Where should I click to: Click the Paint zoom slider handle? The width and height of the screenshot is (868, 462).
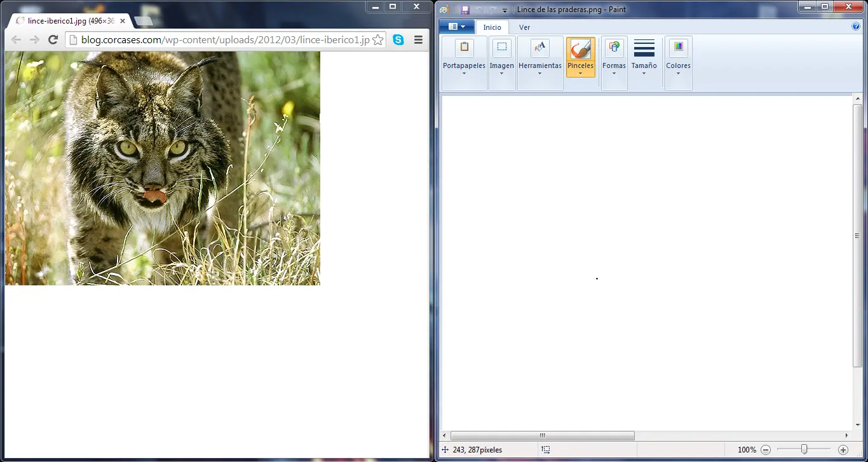(x=804, y=450)
